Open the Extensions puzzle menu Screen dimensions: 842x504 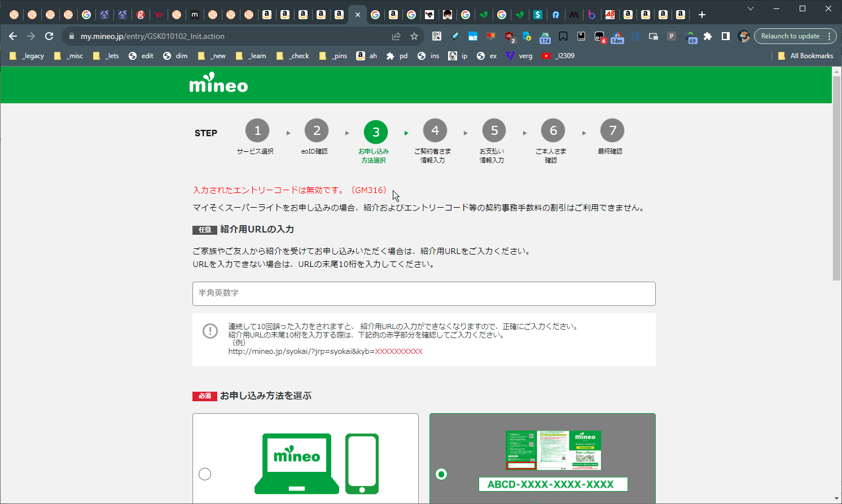point(708,36)
